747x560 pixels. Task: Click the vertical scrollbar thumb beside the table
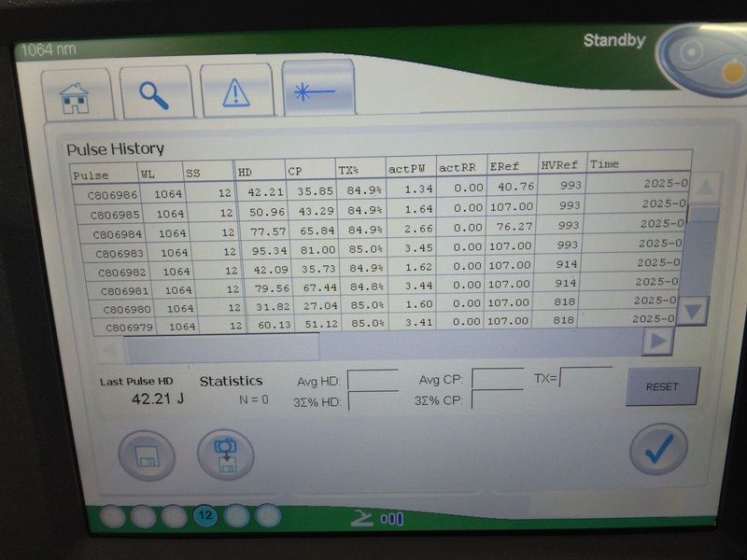[704, 214]
